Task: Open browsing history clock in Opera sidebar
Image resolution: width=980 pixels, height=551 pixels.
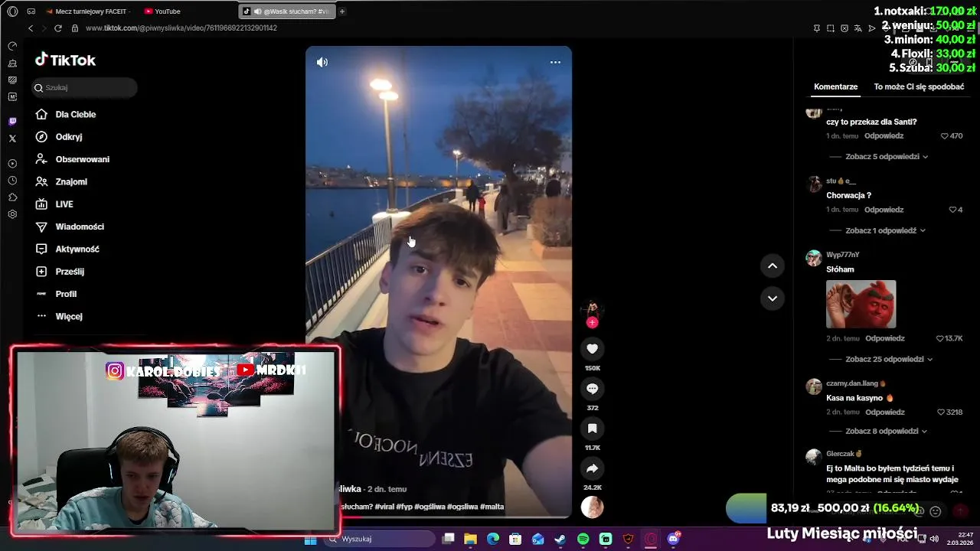Action: coord(12,181)
